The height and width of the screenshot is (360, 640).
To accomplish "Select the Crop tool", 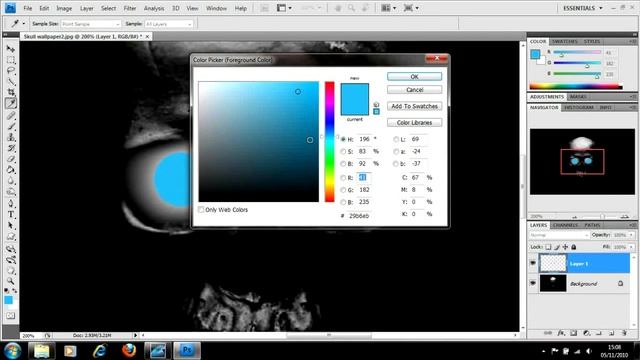I will (x=11, y=92).
